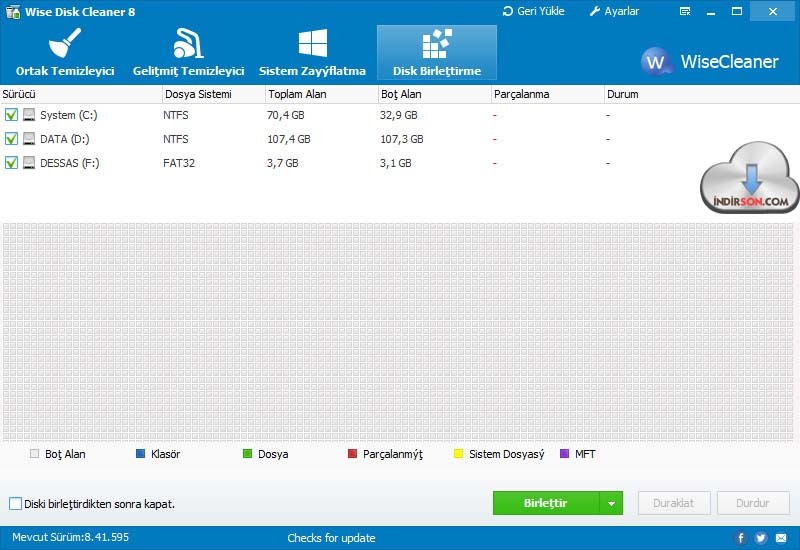Sort by Boţ Alan column header
800x550 pixels.
[435, 94]
